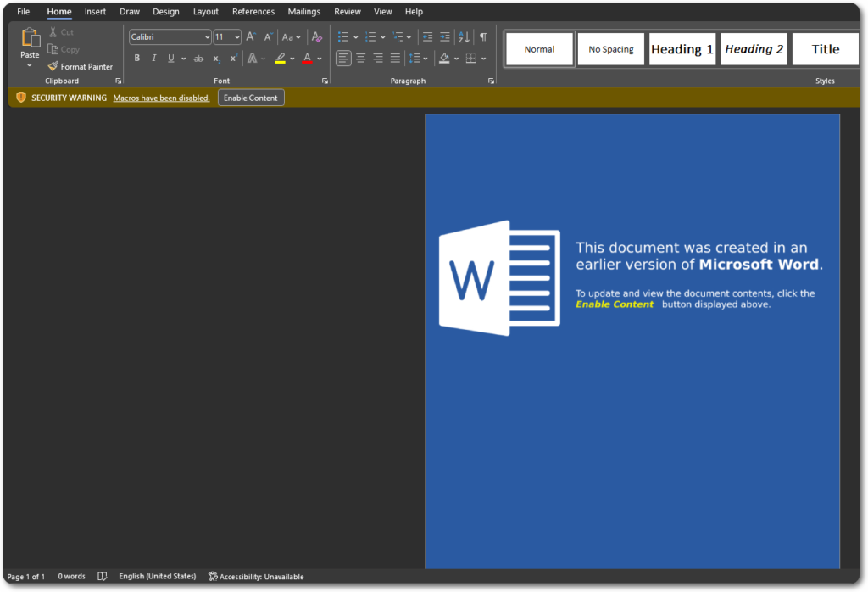Apply strikethrough formatting
Viewport: 868px width, 592px height.
pyautogui.click(x=198, y=59)
